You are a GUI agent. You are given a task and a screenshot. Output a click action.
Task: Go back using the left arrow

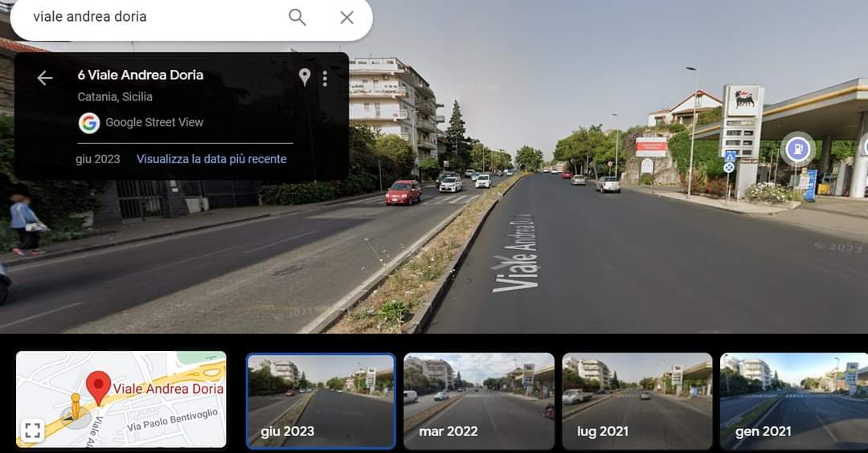(x=45, y=78)
